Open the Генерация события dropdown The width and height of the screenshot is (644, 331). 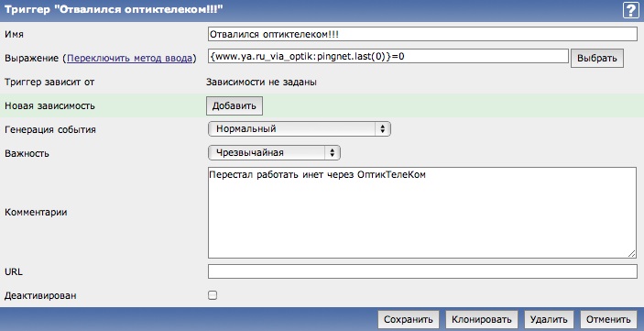pyautogui.click(x=300, y=128)
